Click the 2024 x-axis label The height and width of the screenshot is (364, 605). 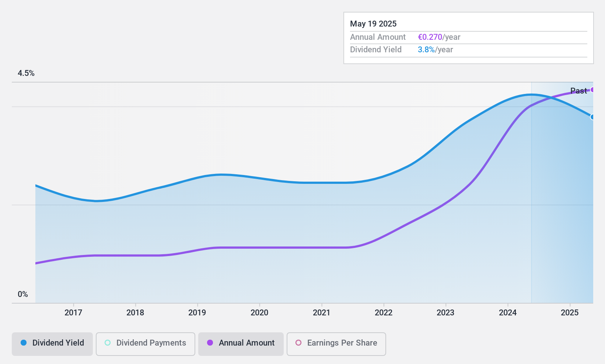click(508, 313)
